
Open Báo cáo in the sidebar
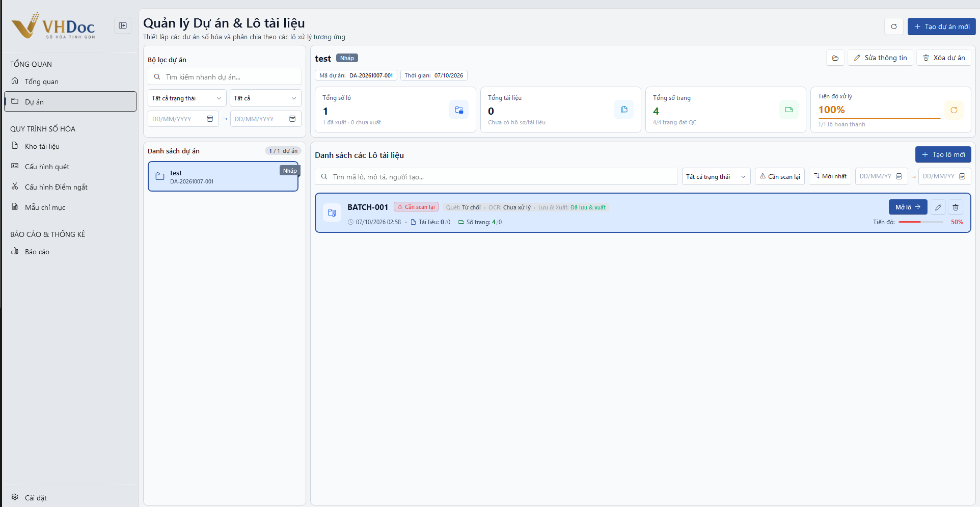click(x=70, y=252)
